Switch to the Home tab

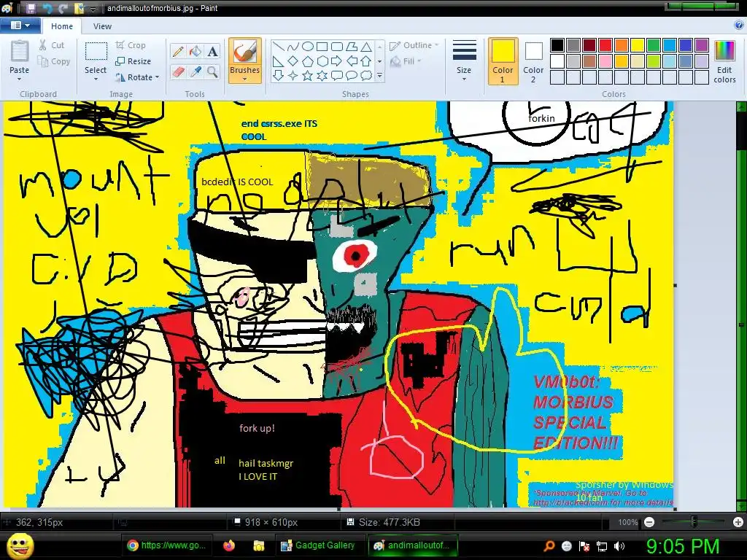point(62,26)
